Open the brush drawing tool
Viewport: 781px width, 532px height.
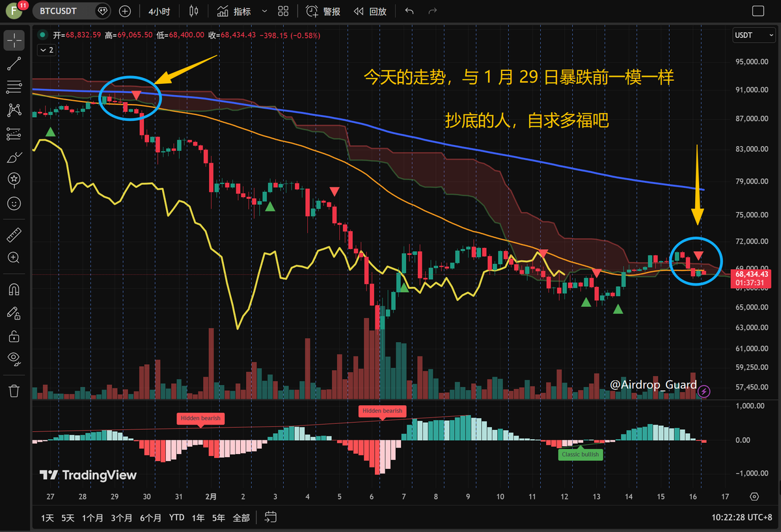(x=14, y=157)
